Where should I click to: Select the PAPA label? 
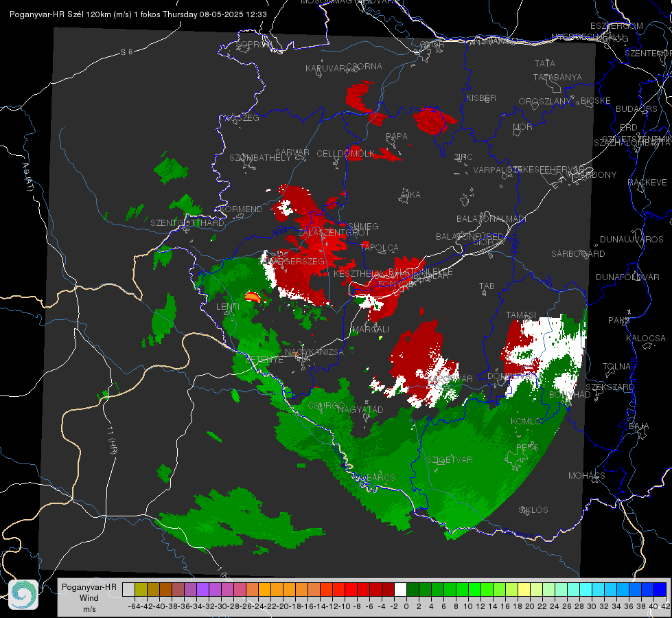[x=397, y=137]
